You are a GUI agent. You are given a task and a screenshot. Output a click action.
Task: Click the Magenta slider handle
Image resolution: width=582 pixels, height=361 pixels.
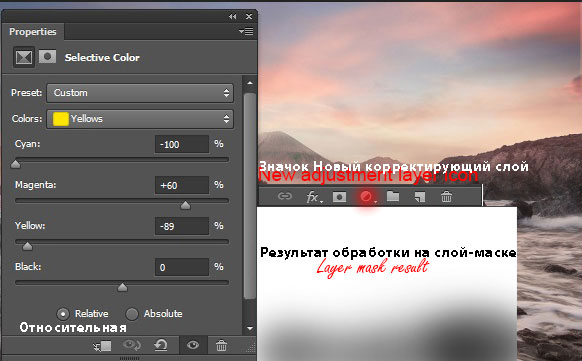185,205
